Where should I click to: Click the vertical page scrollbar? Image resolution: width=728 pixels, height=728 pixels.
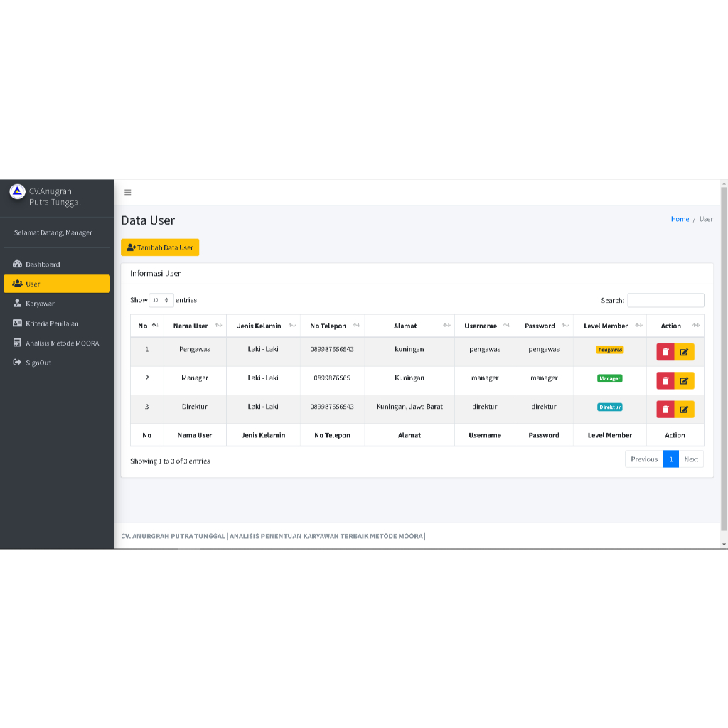pos(724,359)
